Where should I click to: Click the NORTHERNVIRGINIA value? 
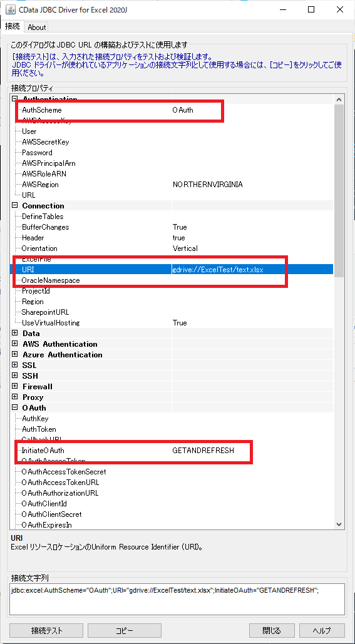click(207, 185)
